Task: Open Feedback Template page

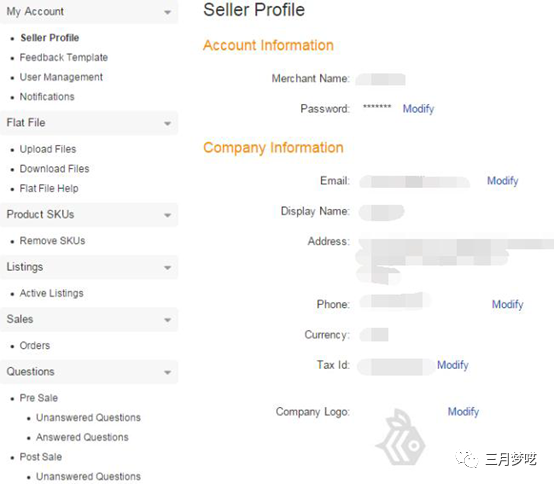Action: coord(64,57)
